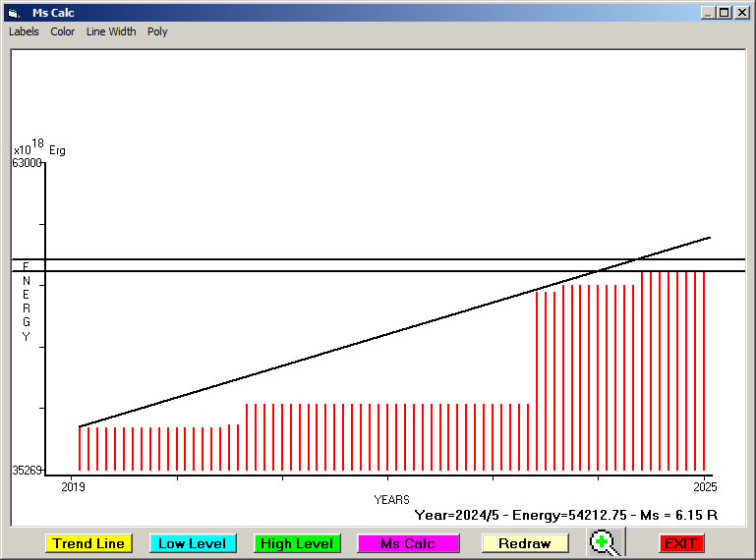
Task: Minimize the Ms Calc window
Action: [708, 13]
